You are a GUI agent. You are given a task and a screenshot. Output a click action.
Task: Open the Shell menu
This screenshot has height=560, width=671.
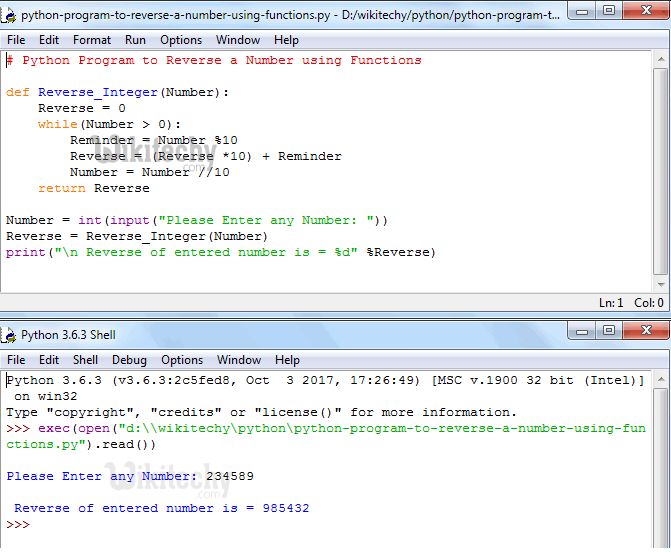pos(85,360)
